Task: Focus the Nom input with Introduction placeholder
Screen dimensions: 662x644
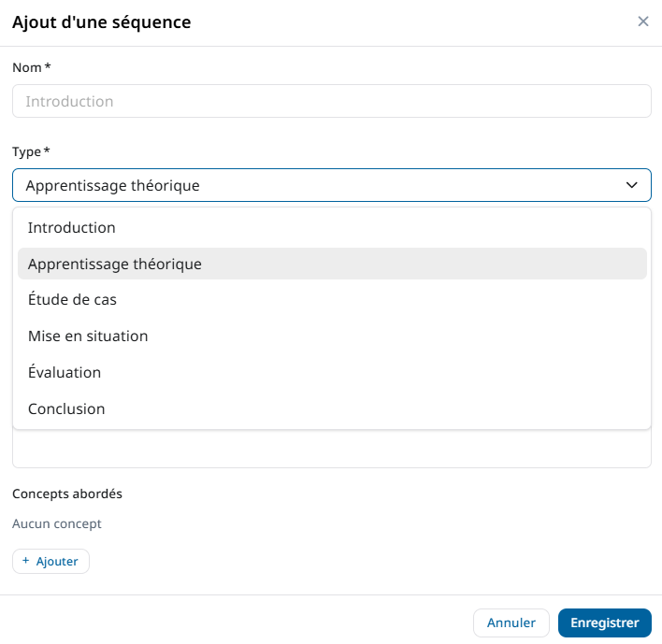Action: tap(332, 101)
